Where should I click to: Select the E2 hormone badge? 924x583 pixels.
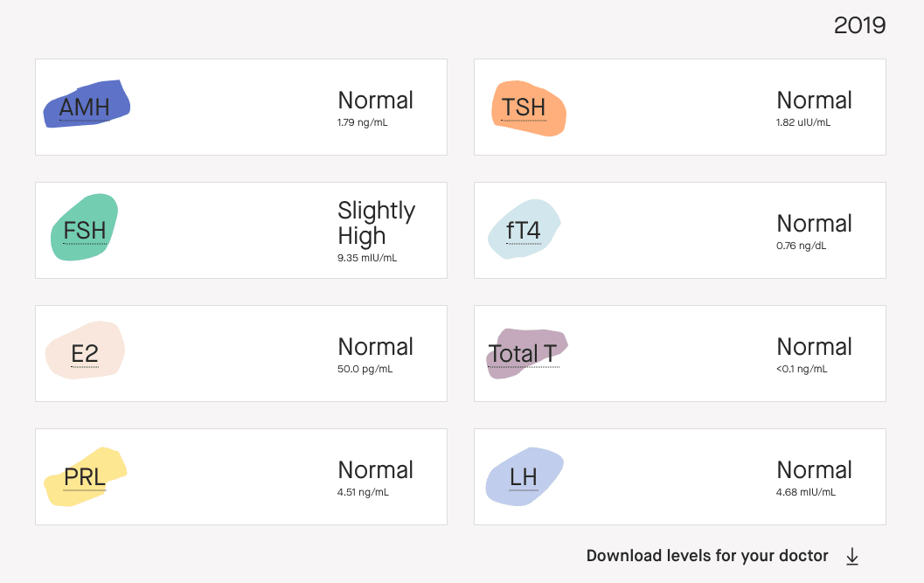point(85,350)
